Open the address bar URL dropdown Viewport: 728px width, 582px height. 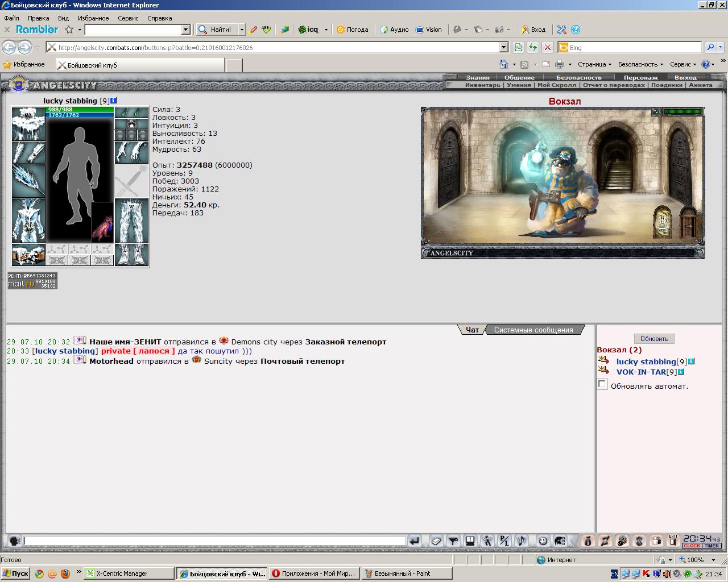[x=503, y=47]
